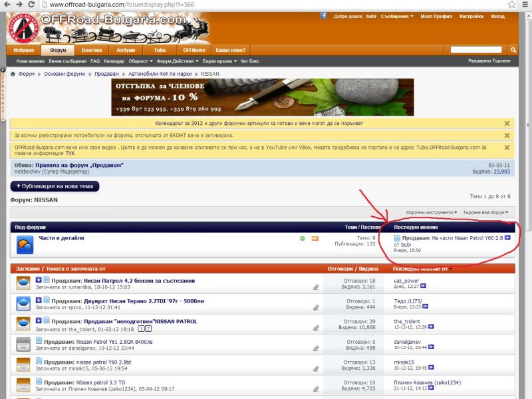Open the Чат Бокс link
532x399 pixels.
coord(250,61)
